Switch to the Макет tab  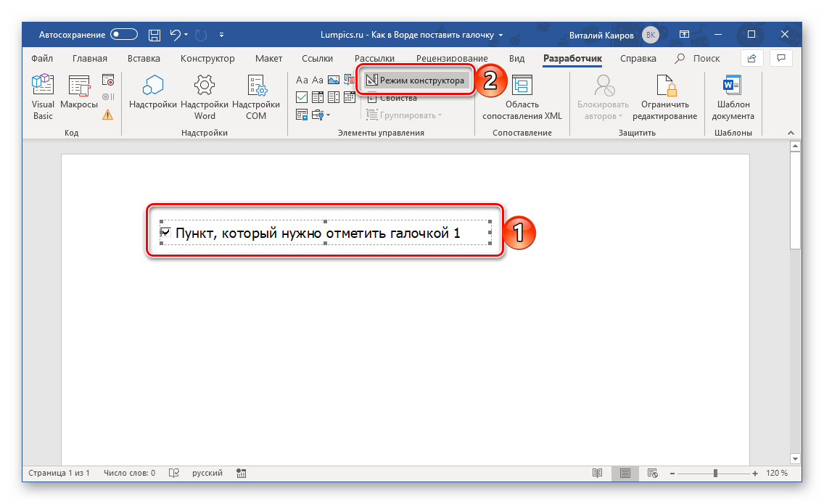[x=268, y=58]
